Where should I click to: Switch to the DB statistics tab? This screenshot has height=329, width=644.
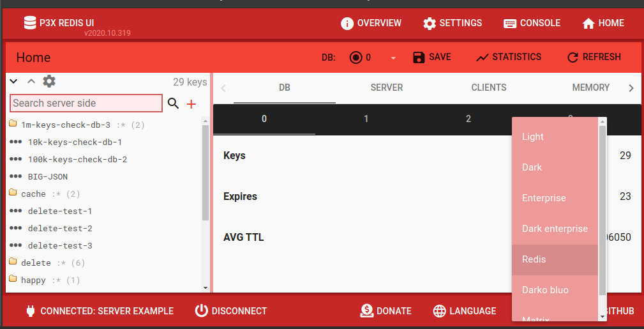[x=285, y=88]
